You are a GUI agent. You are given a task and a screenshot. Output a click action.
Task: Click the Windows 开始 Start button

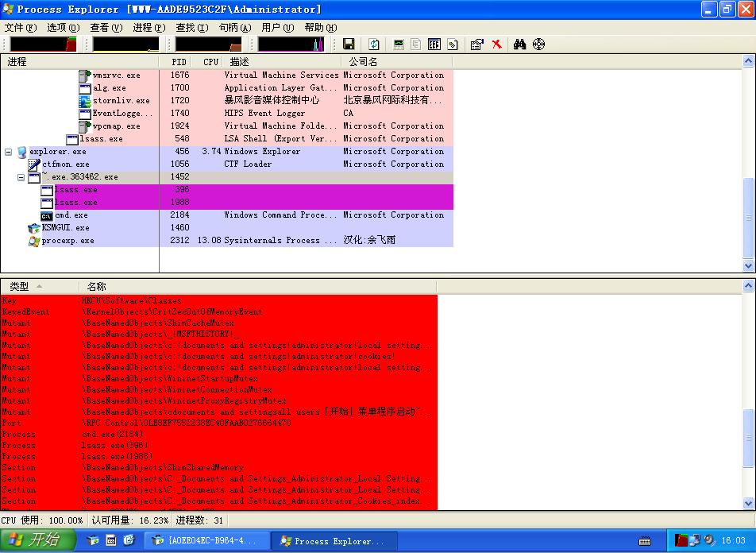tap(38, 540)
